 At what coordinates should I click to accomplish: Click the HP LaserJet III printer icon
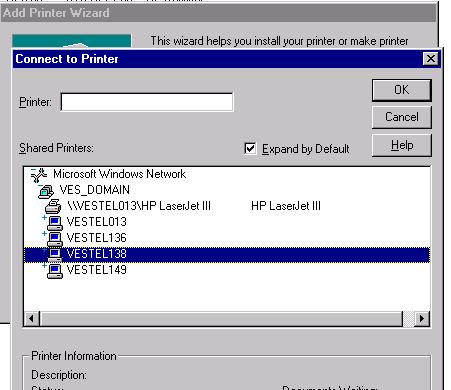(x=53, y=207)
